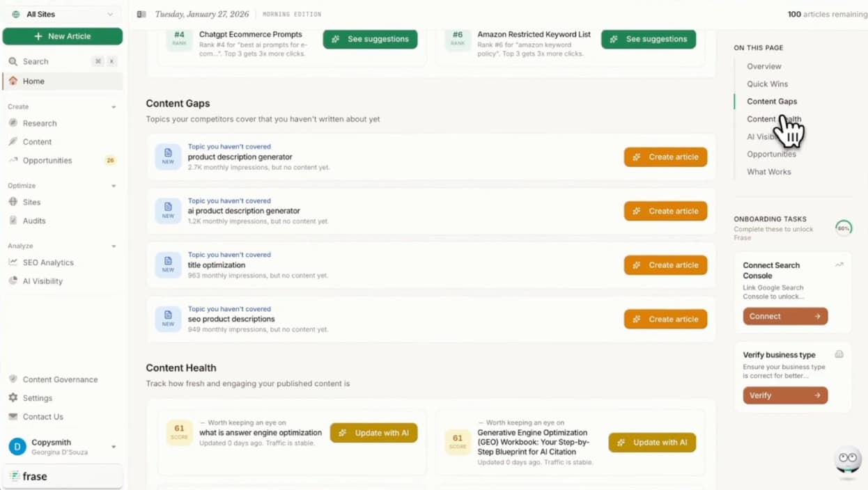Screen dimensions: 868x490
Task: Toggle the sidebar panel icon near date
Action: coord(141,14)
